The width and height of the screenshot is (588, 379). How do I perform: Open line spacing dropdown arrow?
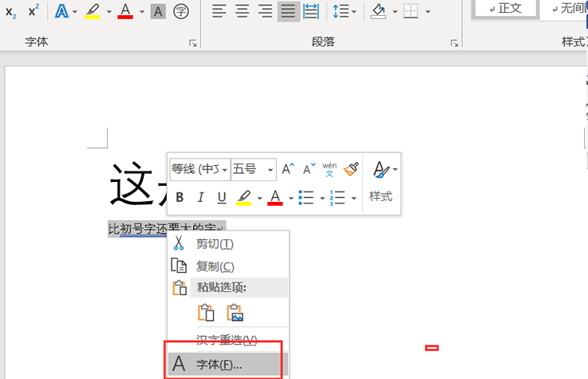[x=354, y=12]
